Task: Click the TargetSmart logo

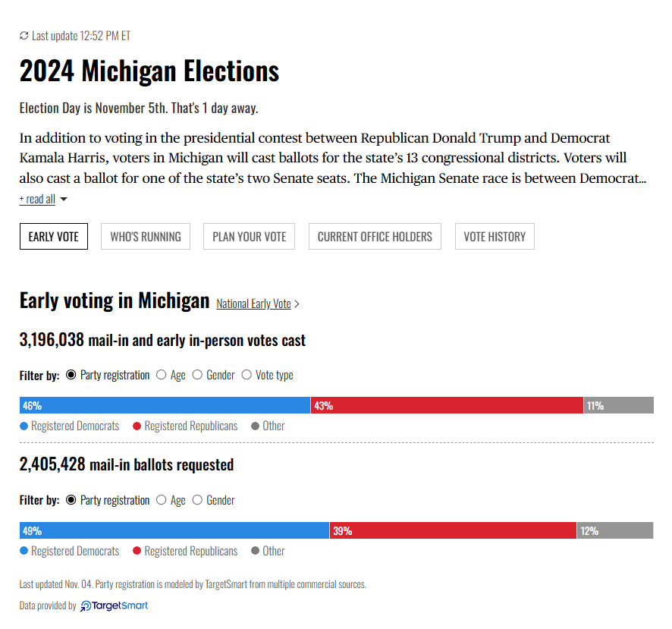Action: coord(114,605)
